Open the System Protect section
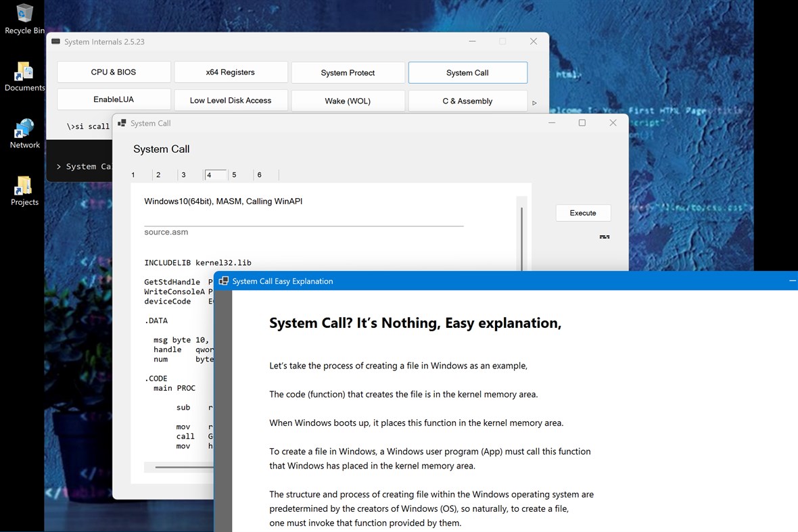 [348, 72]
